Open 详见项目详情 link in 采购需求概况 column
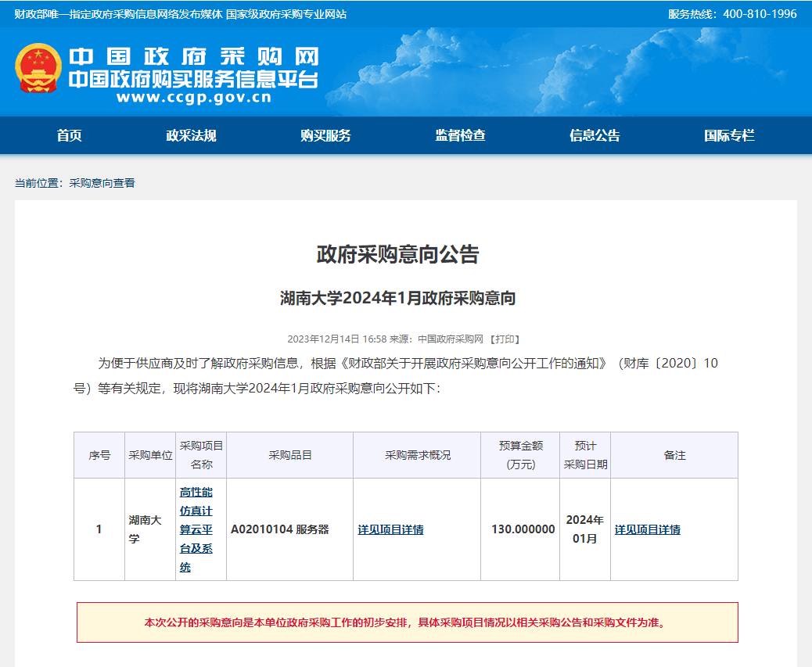Screen dimensions: 812x667 coord(390,529)
